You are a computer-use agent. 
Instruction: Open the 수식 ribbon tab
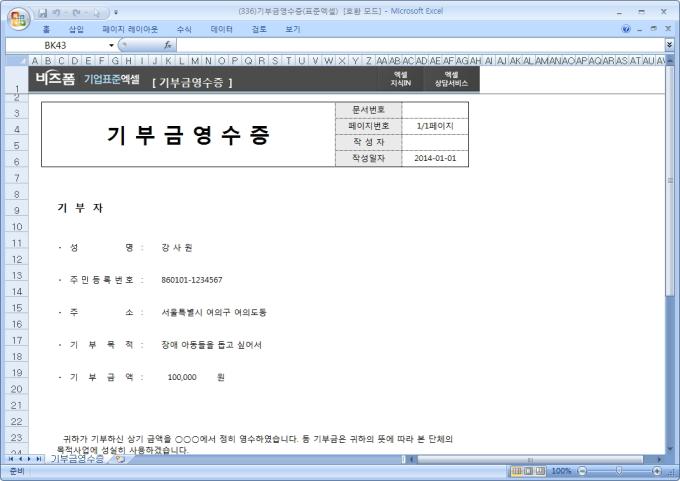coord(184,29)
